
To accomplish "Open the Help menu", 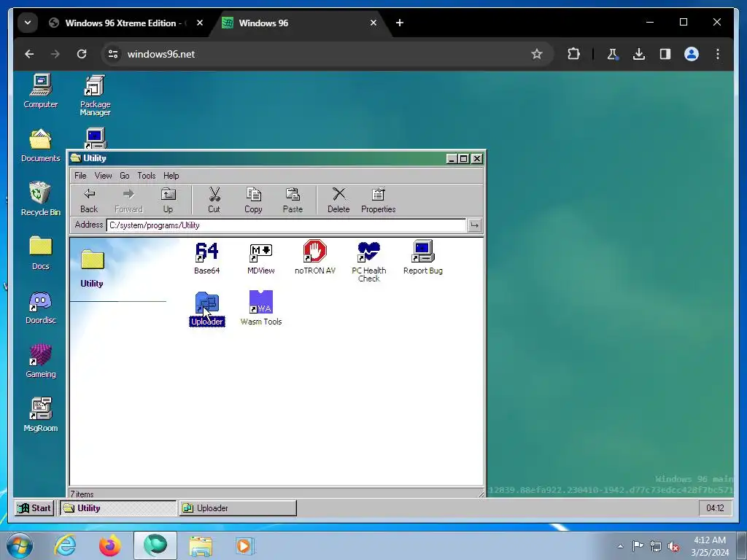I will (171, 176).
